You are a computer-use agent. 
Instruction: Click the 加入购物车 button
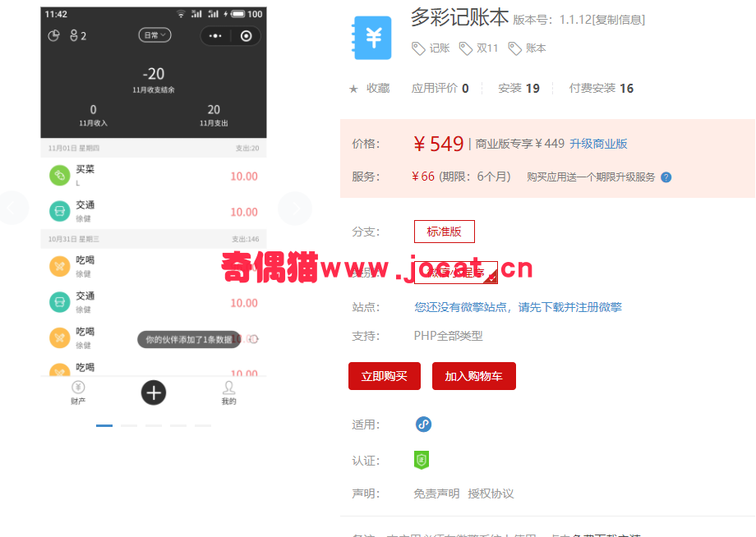pyautogui.click(x=474, y=376)
